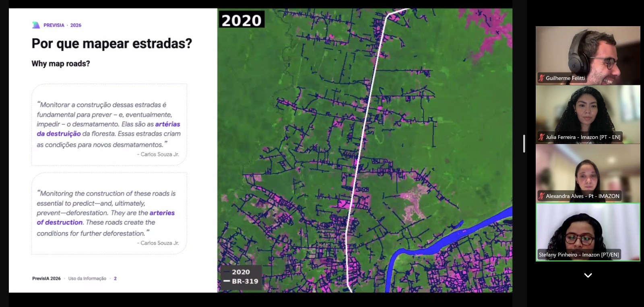The image size is (644, 307).
Task: Click the highlighted phrase "of destruction" in the English quote
Action: pyautogui.click(x=60, y=223)
